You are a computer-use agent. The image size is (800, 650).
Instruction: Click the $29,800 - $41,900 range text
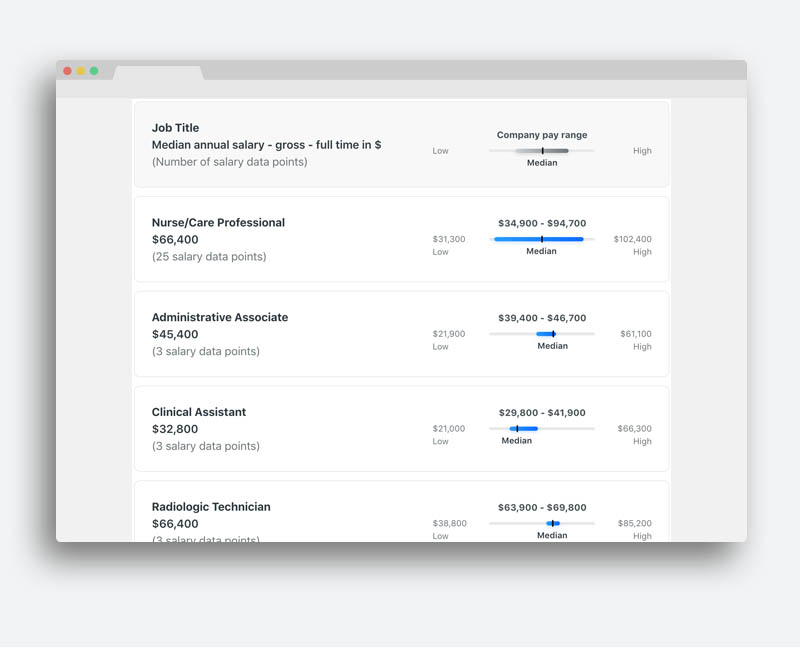542,413
